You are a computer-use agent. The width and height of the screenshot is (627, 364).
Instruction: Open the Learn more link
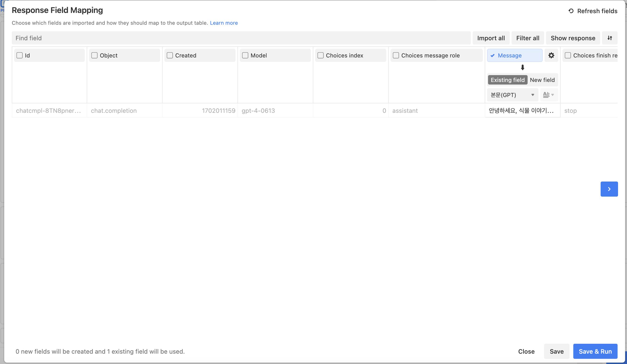click(x=224, y=23)
